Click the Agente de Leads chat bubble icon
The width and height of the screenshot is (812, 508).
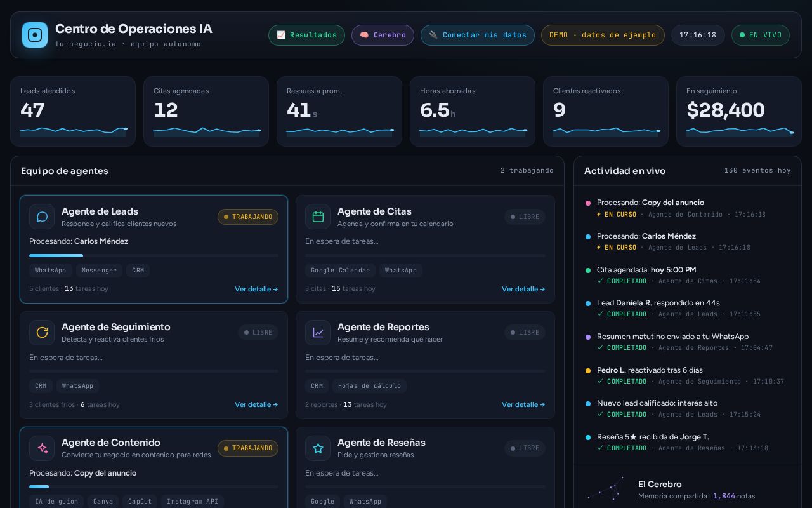(x=42, y=217)
